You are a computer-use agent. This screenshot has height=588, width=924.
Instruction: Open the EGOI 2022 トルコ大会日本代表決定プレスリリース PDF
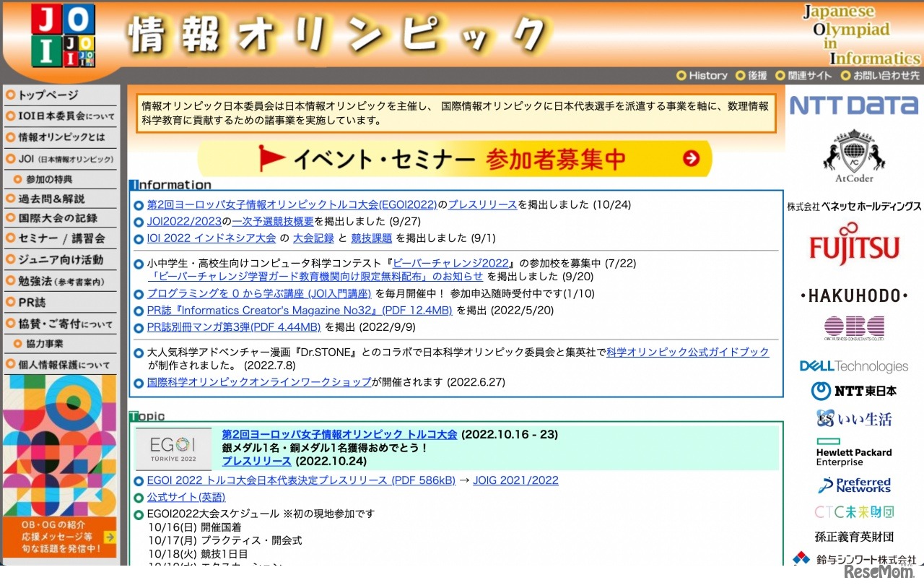pyautogui.click(x=301, y=480)
